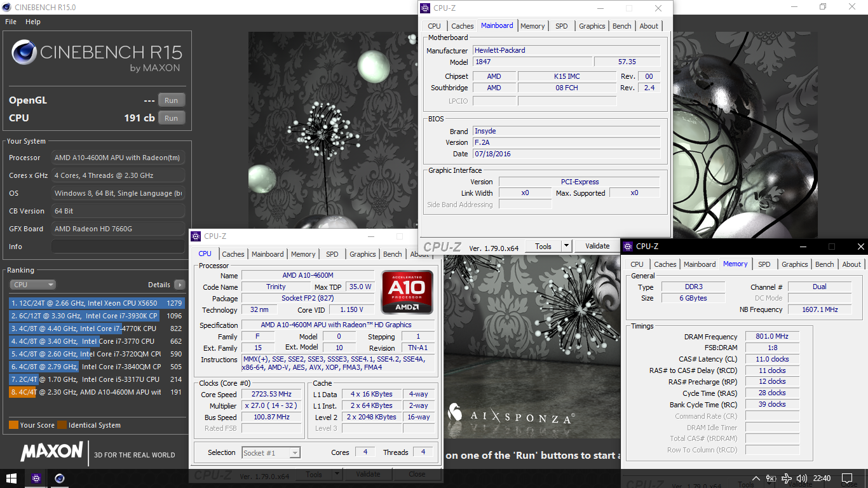Click the 1607.1 MHz NB Frequency value

pos(819,309)
